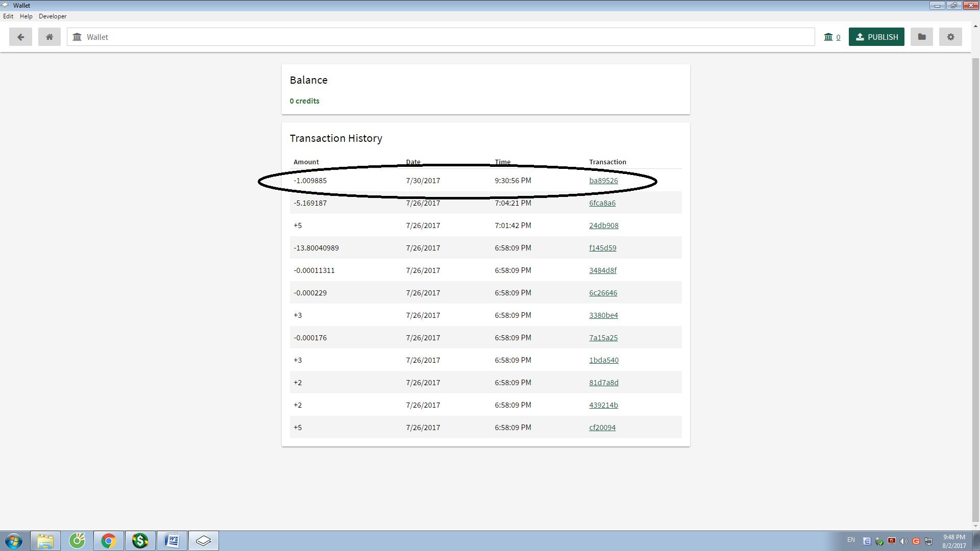The height and width of the screenshot is (551, 980).
Task: Click transaction 3380be4 link
Action: (603, 315)
